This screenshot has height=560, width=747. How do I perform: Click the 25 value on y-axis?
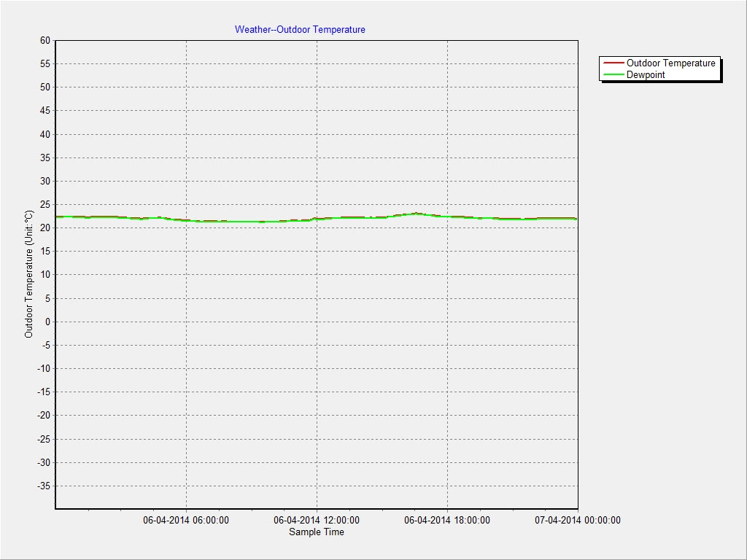pos(44,204)
